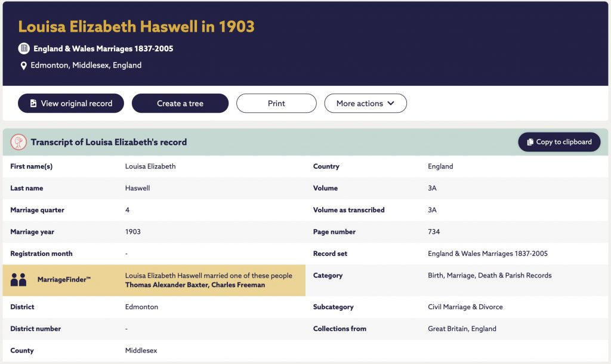View original record
This screenshot has width=611, height=364.
71,103
